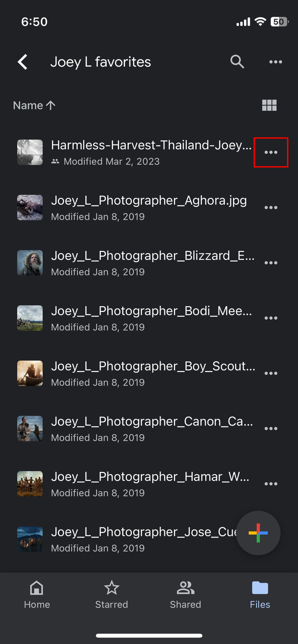Tap the back arrow icon
This screenshot has width=298, height=644.
pyautogui.click(x=23, y=62)
